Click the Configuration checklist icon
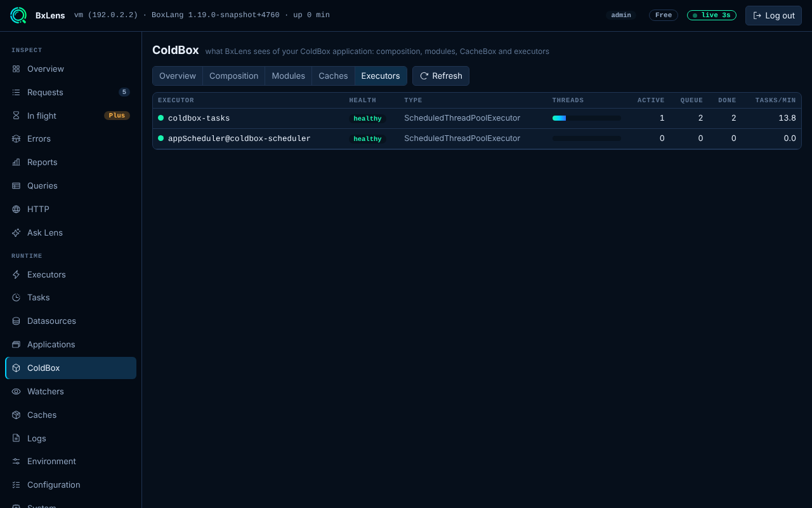 click(16, 485)
